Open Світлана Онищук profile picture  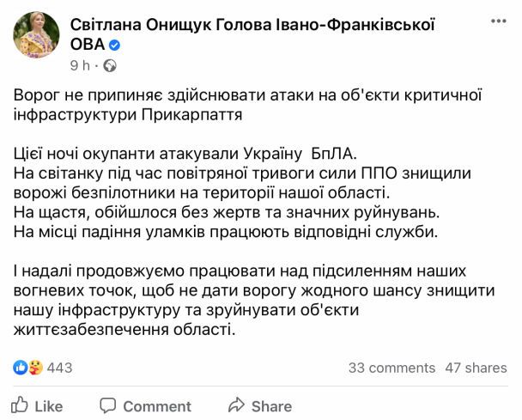pos(36,35)
